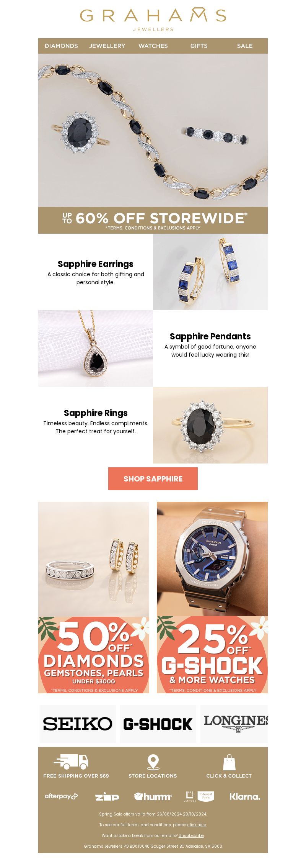Click the Zip payment logo

tap(107, 797)
